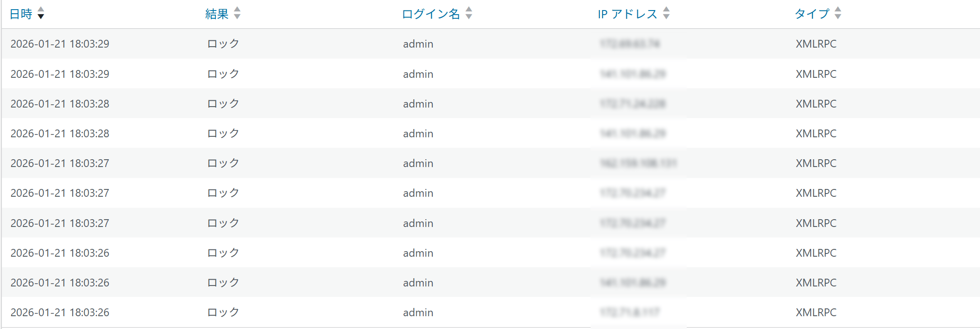Click ロック result in the first row

223,44
